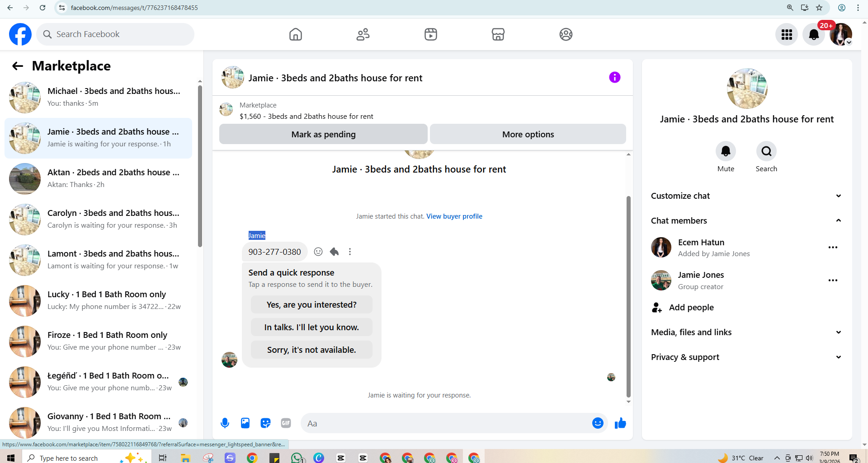Choose a GIF icon
Image resolution: width=868 pixels, height=463 pixels.
click(286, 423)
